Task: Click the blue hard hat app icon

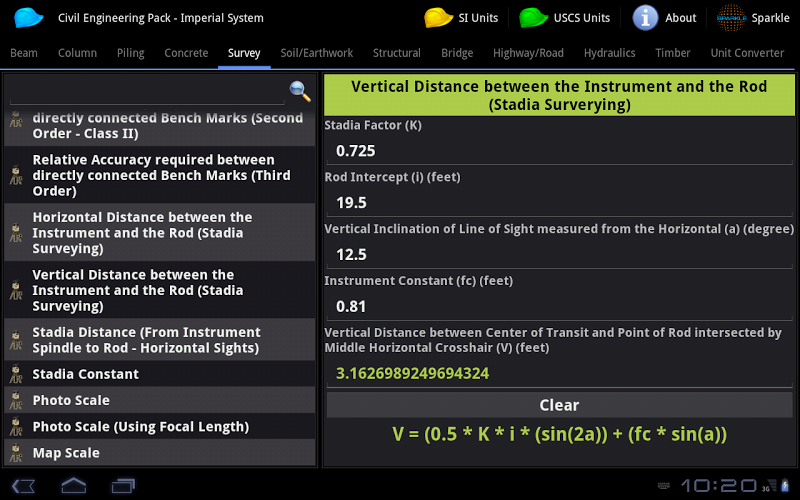Action: click(29, 17)
